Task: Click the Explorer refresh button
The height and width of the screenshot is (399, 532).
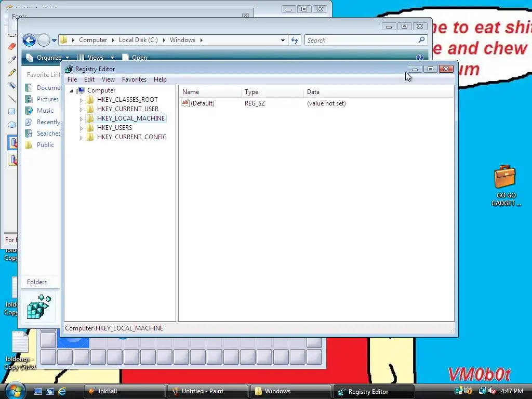Action: pos(295,40)
